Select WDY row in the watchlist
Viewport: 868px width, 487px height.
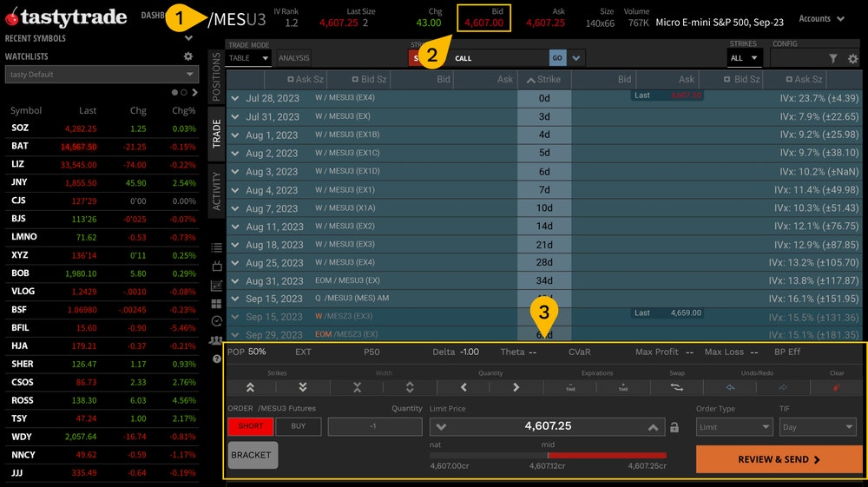coord(102,437)
